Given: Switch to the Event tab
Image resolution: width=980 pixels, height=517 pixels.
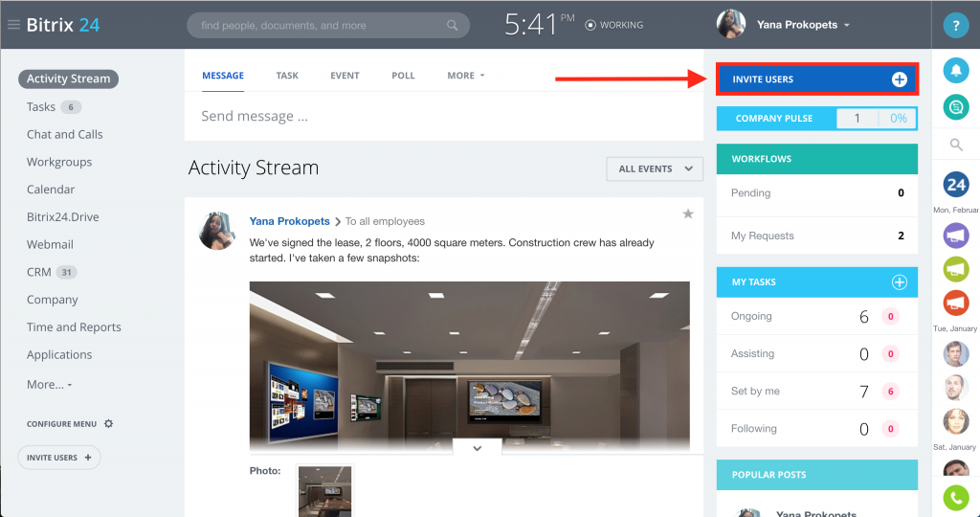Looking at the screenshot, I should [345, 76].
